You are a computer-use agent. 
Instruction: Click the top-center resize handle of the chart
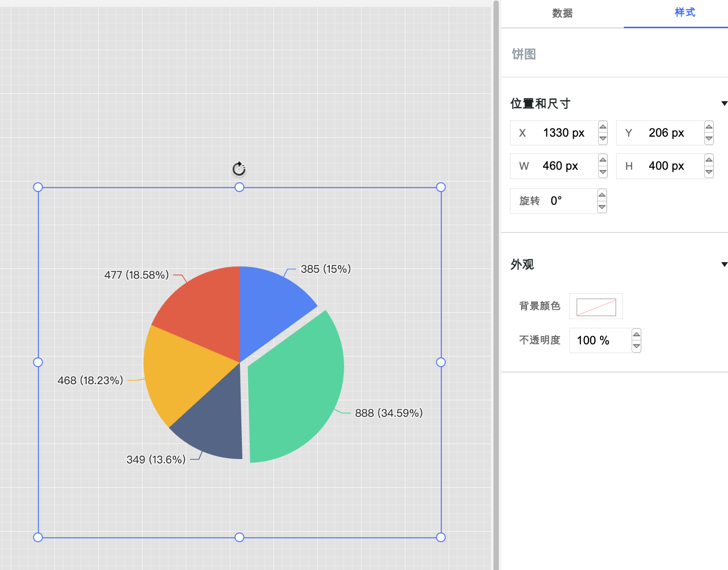239,187
